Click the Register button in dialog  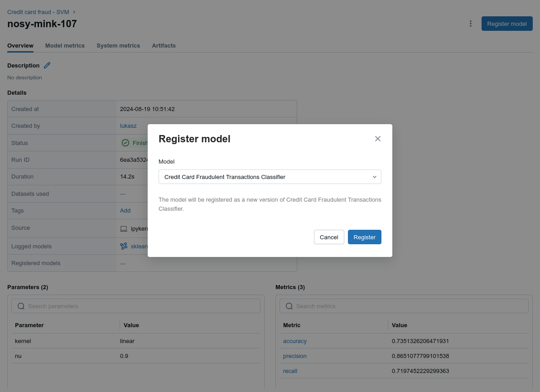coord(364,237)
